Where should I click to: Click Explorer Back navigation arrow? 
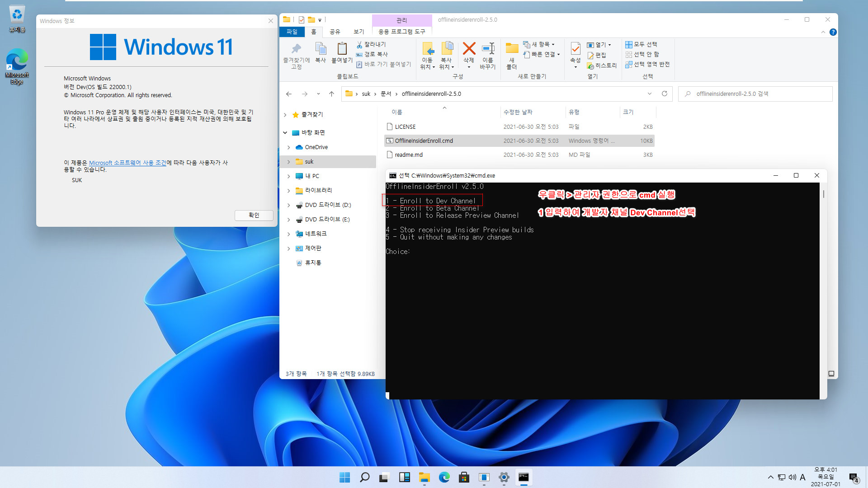click(289, 94)
